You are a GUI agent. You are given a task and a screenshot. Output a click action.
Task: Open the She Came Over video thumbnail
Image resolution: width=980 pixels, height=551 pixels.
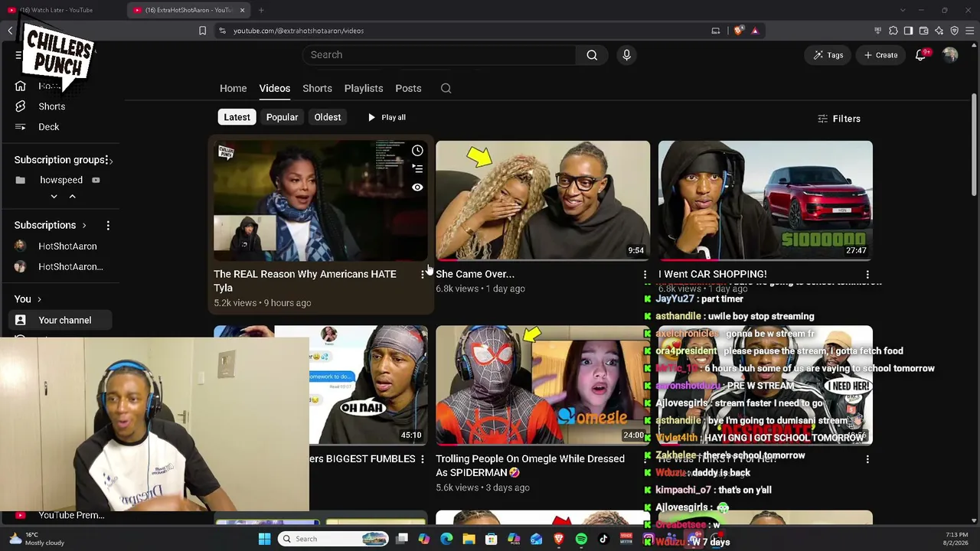[543, 201]
